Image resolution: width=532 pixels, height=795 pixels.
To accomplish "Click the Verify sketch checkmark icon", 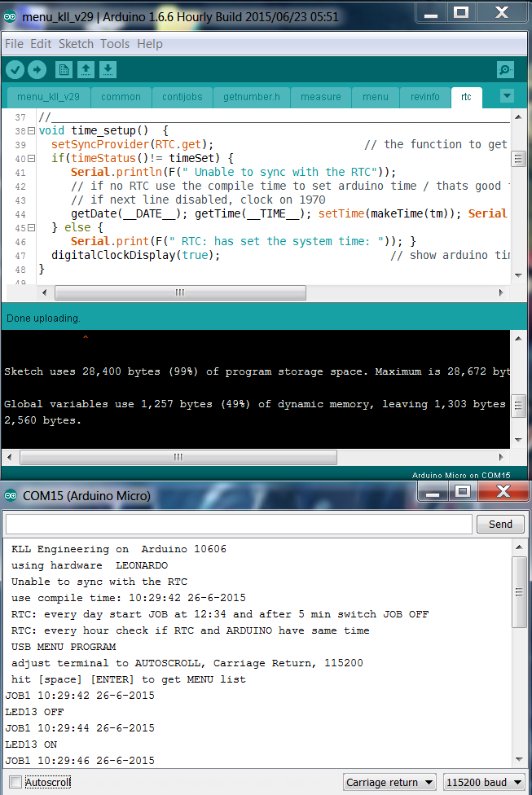I will click(15, 70).
